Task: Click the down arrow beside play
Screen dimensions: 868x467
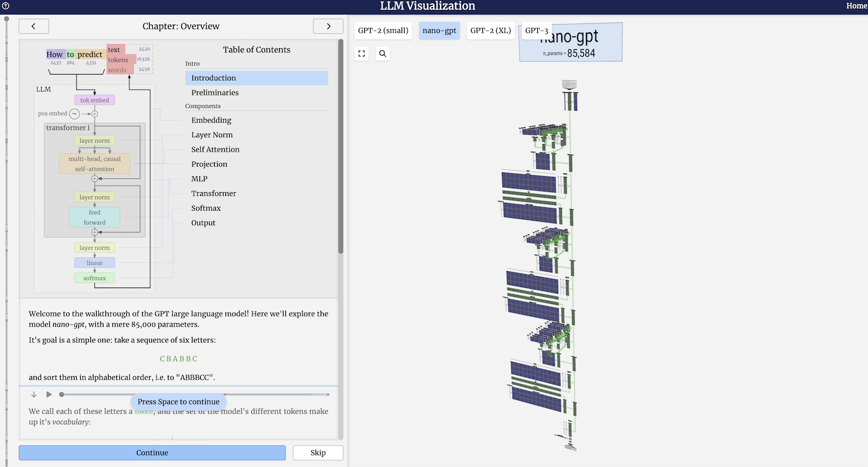Action: 34,394
